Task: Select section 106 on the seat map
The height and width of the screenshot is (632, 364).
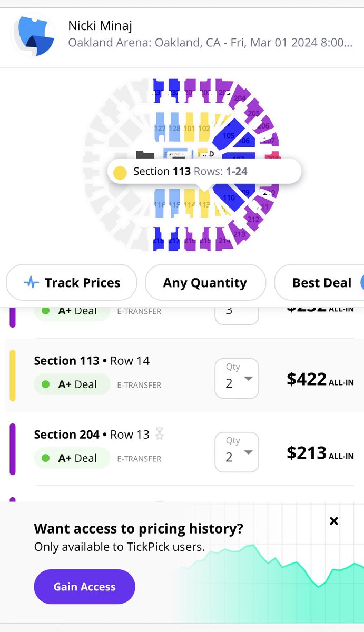Action: [x=244, y=141]
